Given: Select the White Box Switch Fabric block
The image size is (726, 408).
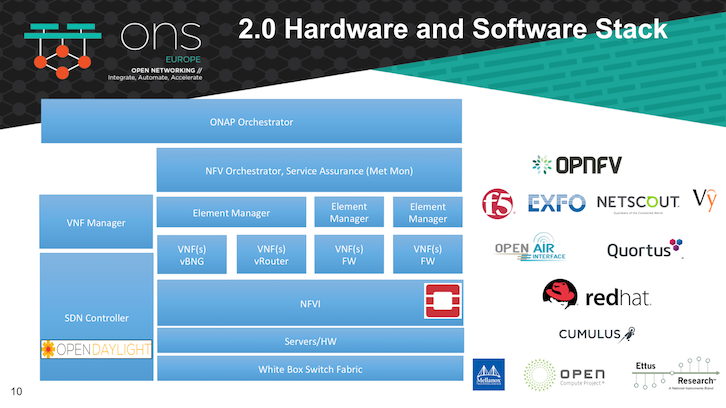Looking at the screenshot, I should point(310,369).
